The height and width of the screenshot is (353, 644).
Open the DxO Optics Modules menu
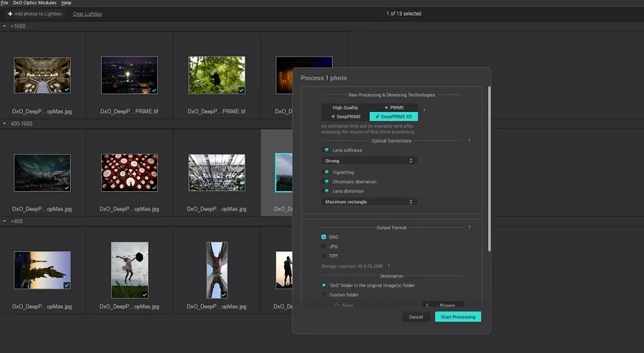pyautogui.click(x=35, y=2)
